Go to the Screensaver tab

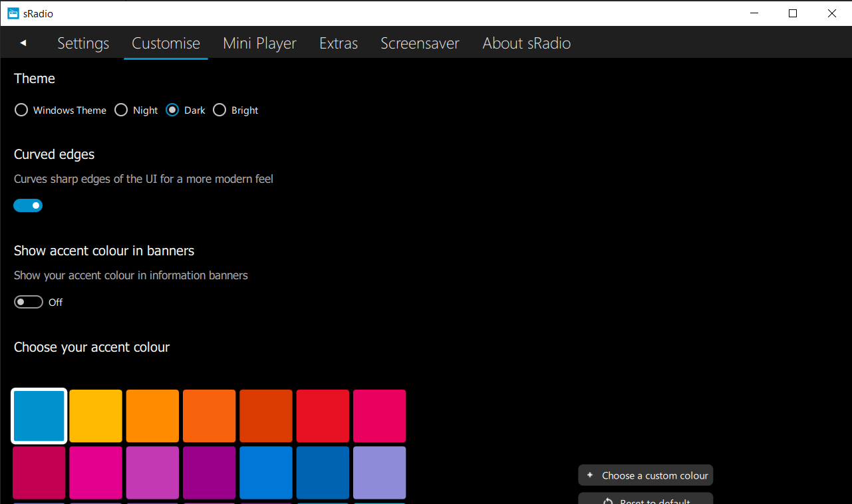(x=420, y=43)
